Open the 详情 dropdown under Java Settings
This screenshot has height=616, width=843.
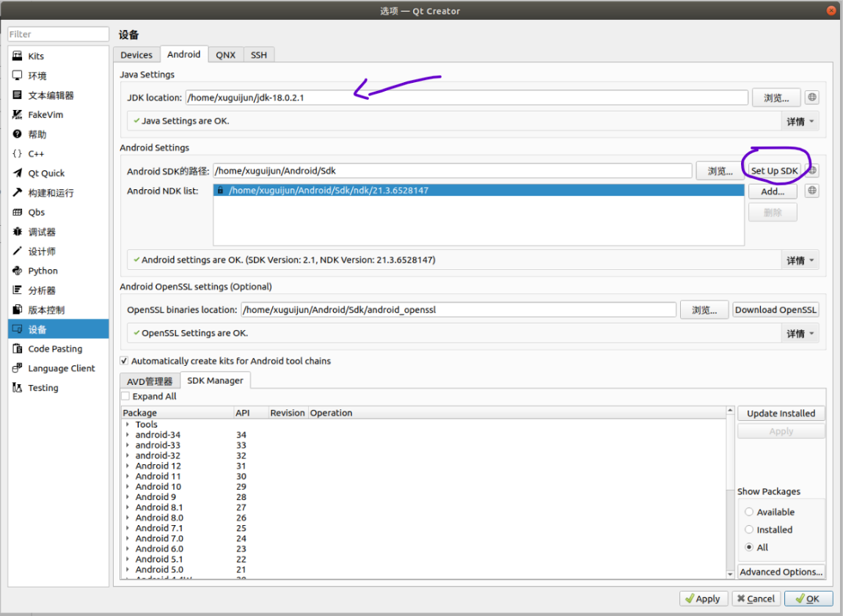point(800,121)
